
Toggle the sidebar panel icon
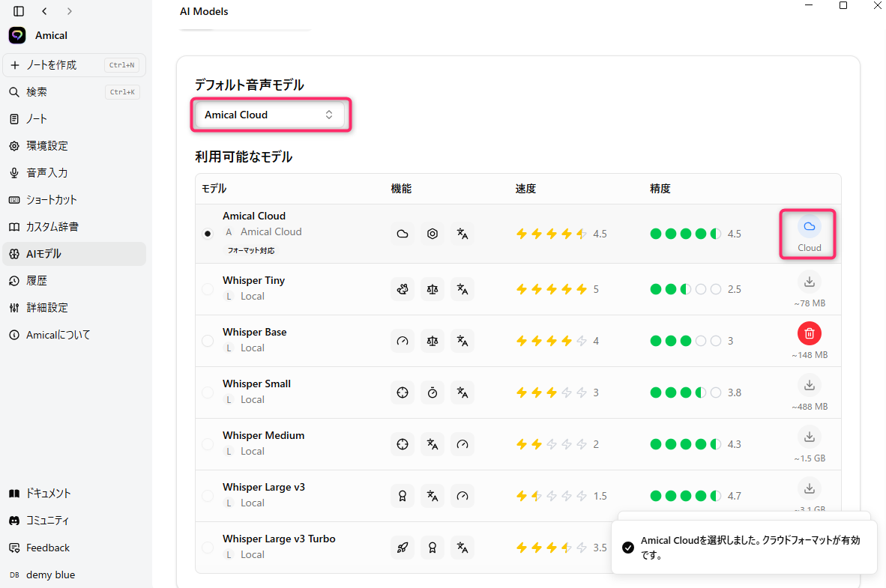click(x=19, y=11)
